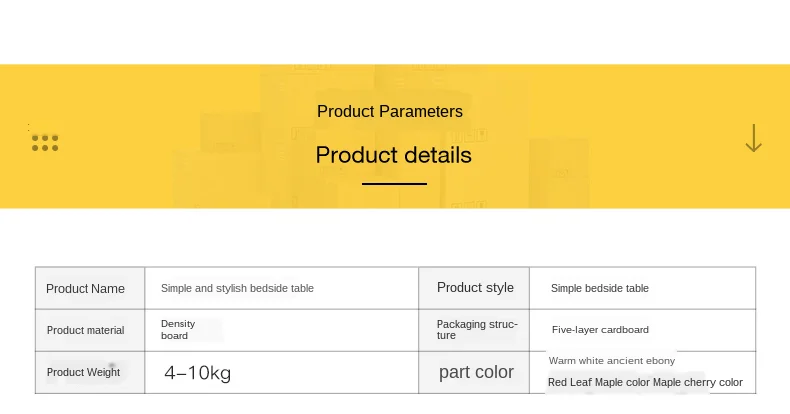This screenshot has width=790, height=414.
Task: Select 'Warm white ancient ebony' color text
Action: pyautogui.click(x=612, y=361)
